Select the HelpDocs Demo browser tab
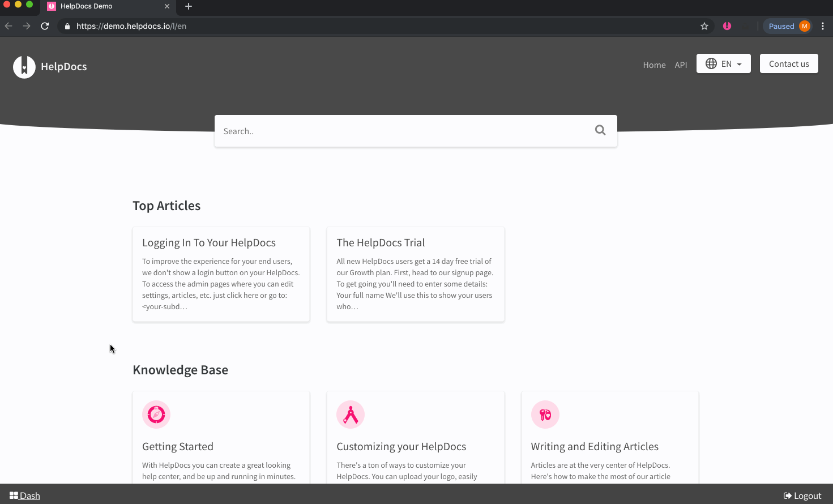The image size is (833, 504). 108,6
